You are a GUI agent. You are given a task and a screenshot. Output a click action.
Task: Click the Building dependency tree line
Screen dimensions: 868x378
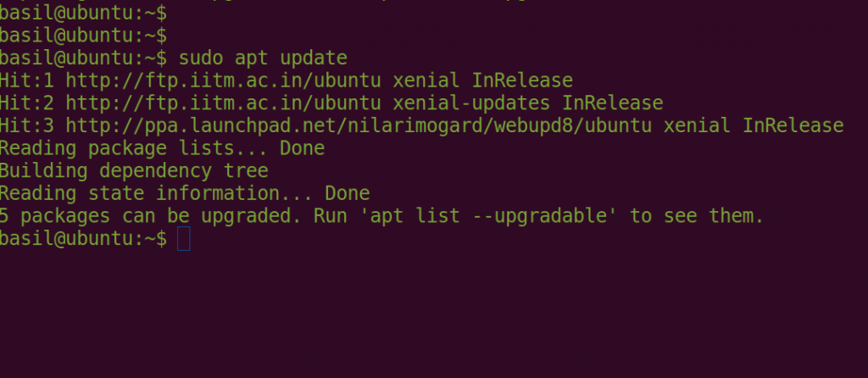coord(134,171)
